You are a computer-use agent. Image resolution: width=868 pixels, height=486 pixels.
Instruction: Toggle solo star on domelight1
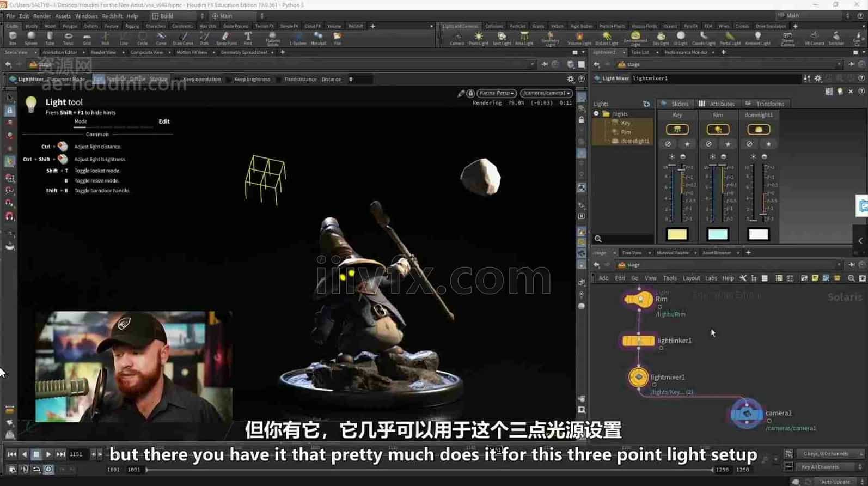click(769, 144)
